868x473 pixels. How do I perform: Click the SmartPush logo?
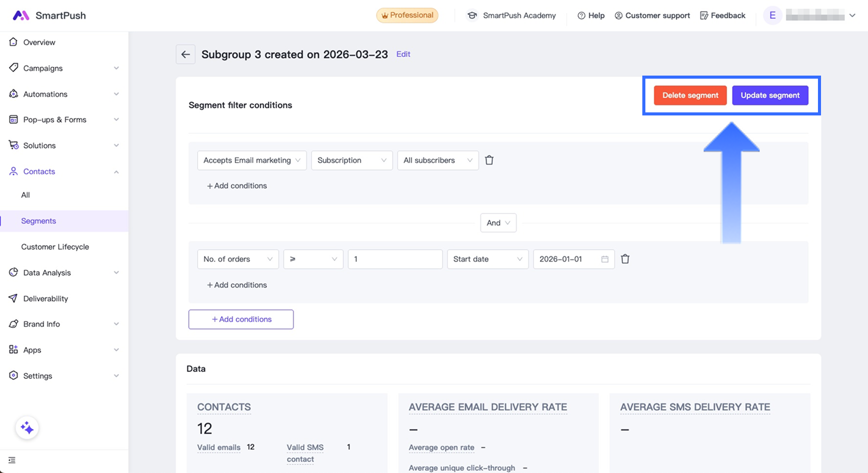tap(49, 15)
